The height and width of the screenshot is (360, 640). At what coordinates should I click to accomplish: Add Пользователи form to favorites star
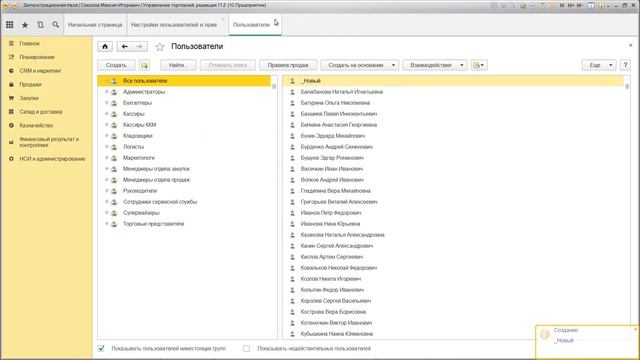[x=160, y=47]
